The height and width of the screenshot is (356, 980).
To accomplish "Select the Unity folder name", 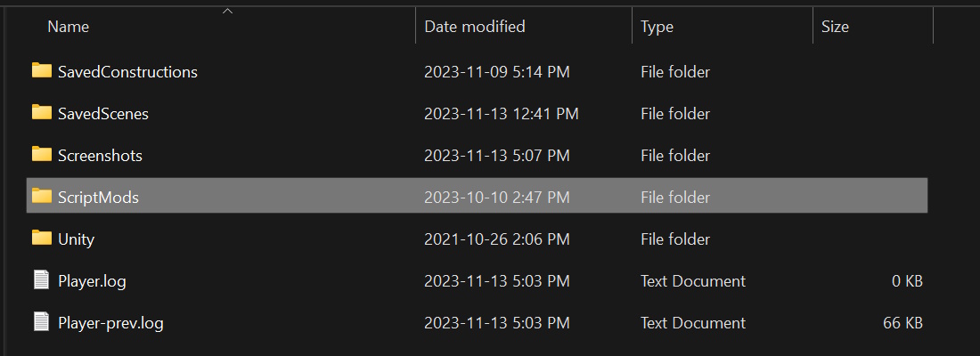I will point(76,239).
